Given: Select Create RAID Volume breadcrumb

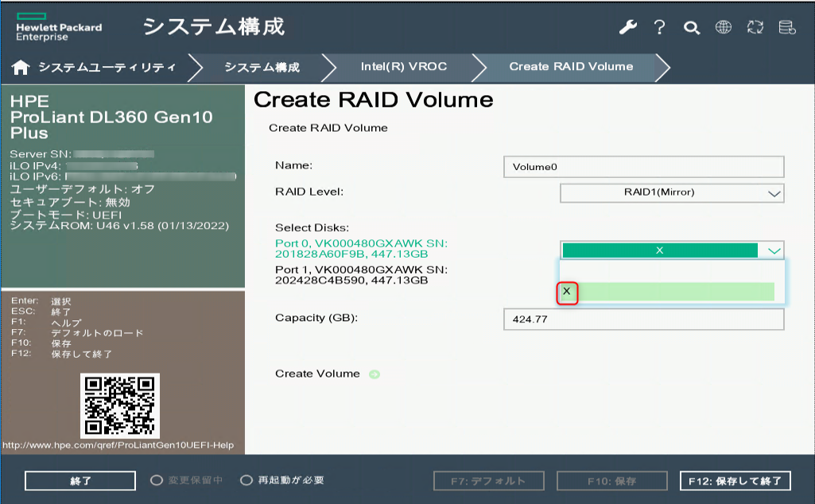Looking at the screenshot, I should (571, 67).
